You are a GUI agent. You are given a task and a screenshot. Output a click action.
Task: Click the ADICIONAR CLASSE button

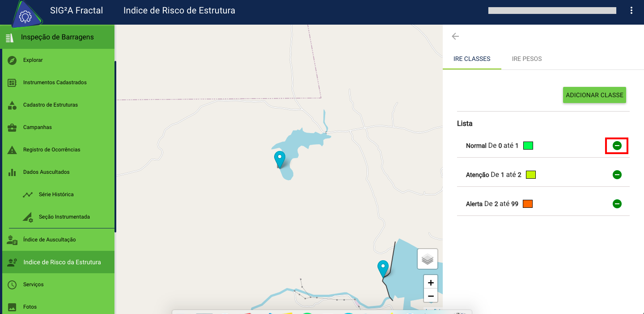point(594,95)
